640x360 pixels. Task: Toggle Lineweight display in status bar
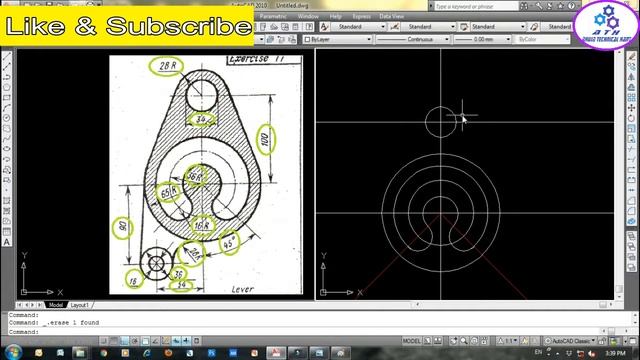coord(186,341)
